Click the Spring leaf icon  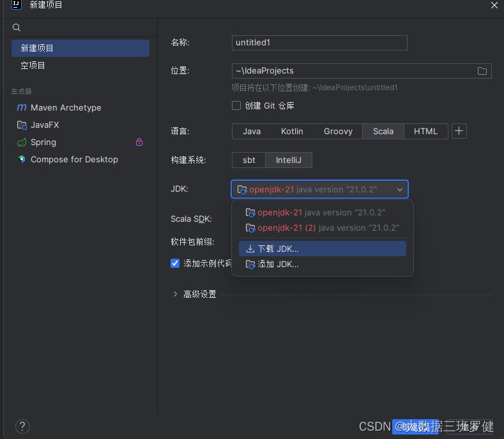pos(22,142)
